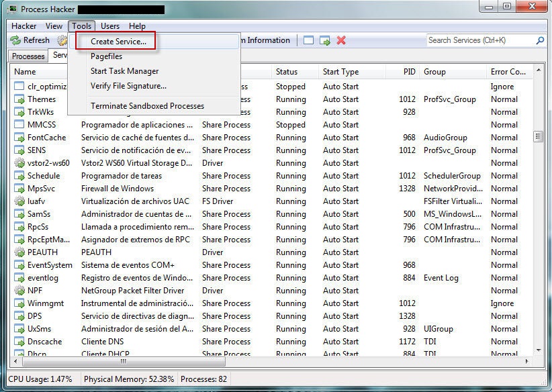552x392 pixels.
Task: Click the RpcSs service icon
Action: coord(19,227)
